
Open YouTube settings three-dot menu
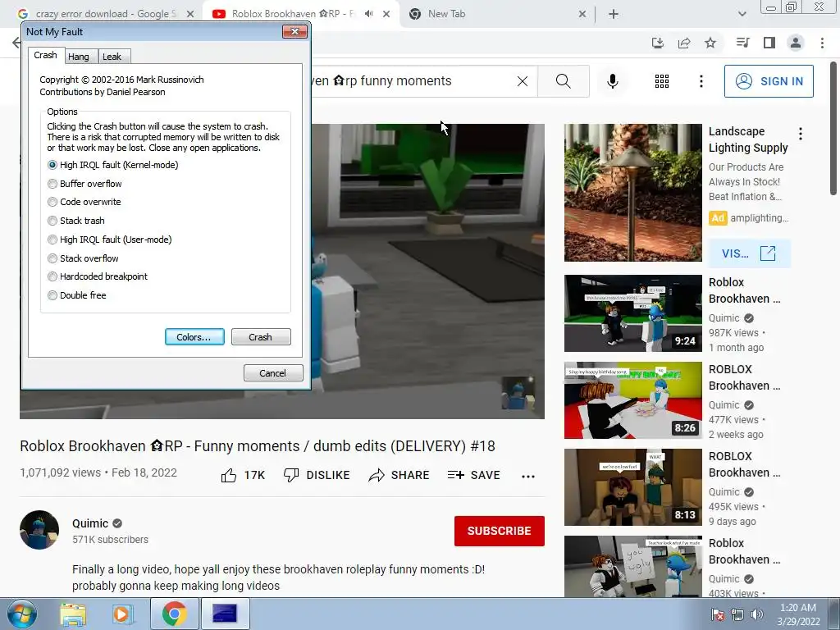coord(701,81)
